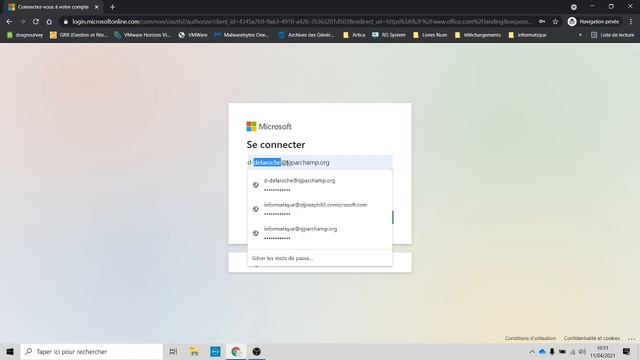The height and width of the screenshot is (360, 640).
Task: Open the GRR bookmark
Action: pyautogui.click(x=79, y=35)
